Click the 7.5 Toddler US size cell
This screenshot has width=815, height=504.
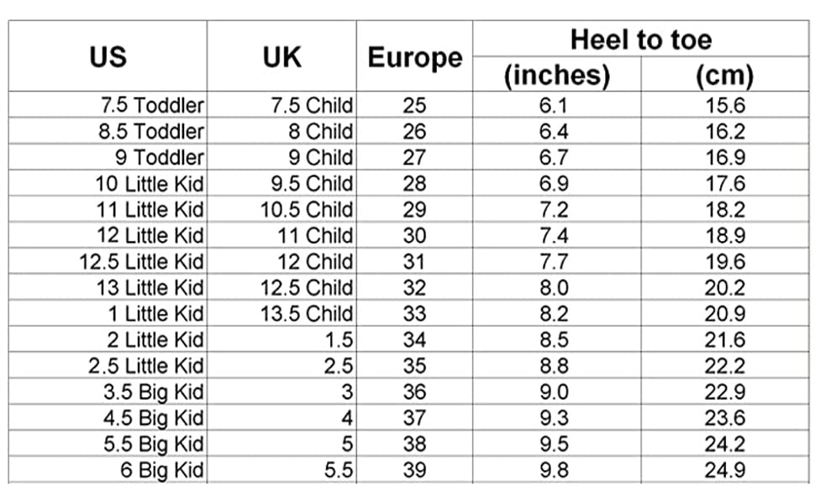[x=152, y=106]
